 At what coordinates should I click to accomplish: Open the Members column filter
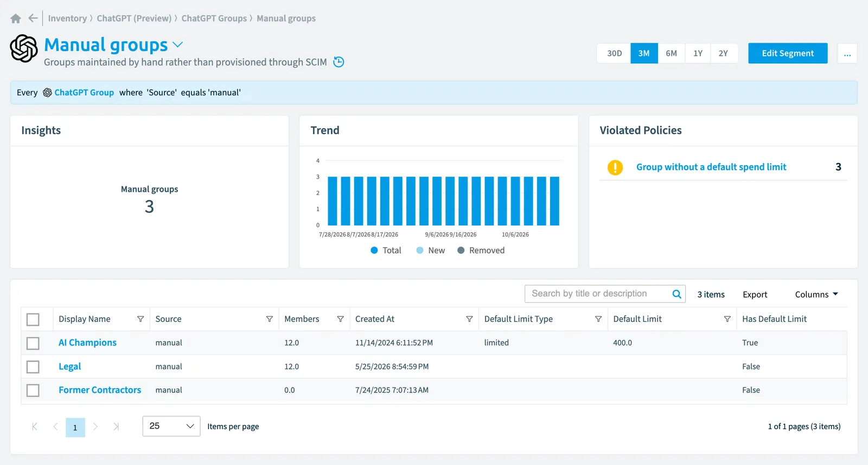341,319
